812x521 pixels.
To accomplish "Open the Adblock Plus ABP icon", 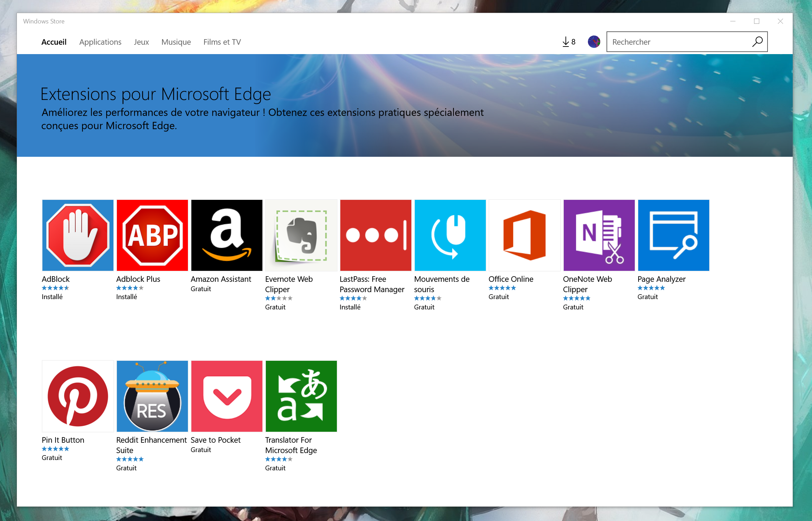I will point(152,235).
